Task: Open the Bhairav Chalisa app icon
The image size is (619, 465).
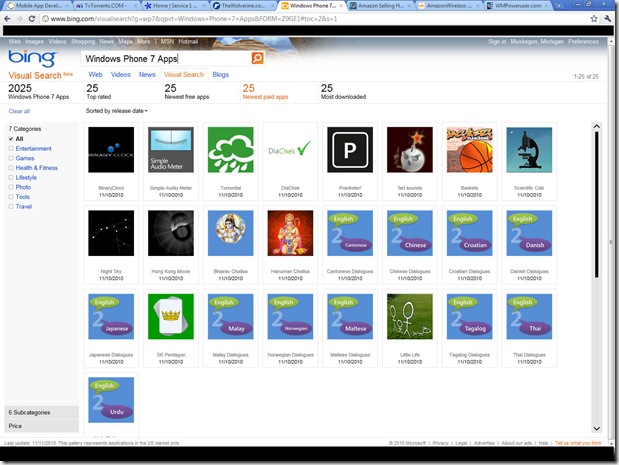Action: click(231, 233)
